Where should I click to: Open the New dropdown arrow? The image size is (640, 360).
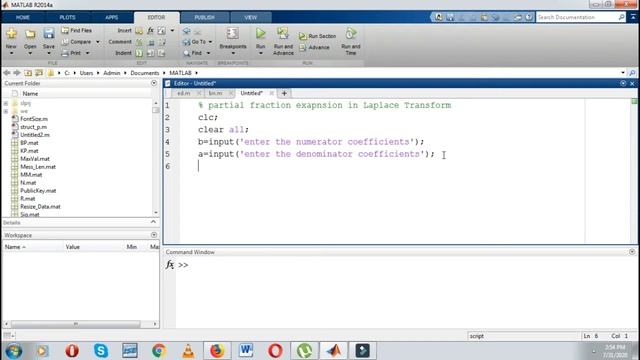(x=11, y=53)
